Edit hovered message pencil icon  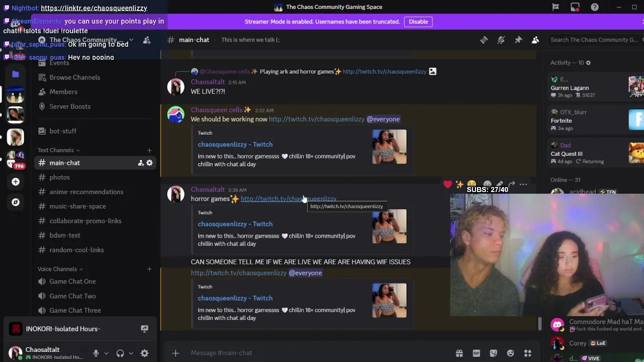click(499, 185)
